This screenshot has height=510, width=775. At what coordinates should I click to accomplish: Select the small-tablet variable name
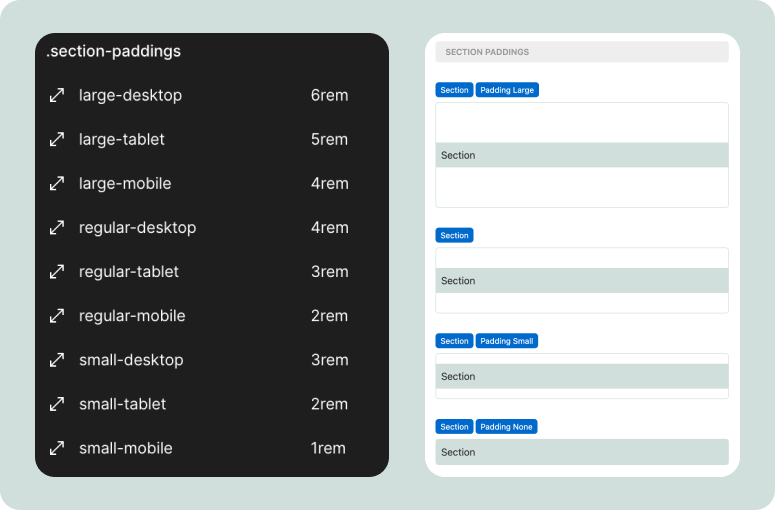pyautogui.click(x=123, y=404)
